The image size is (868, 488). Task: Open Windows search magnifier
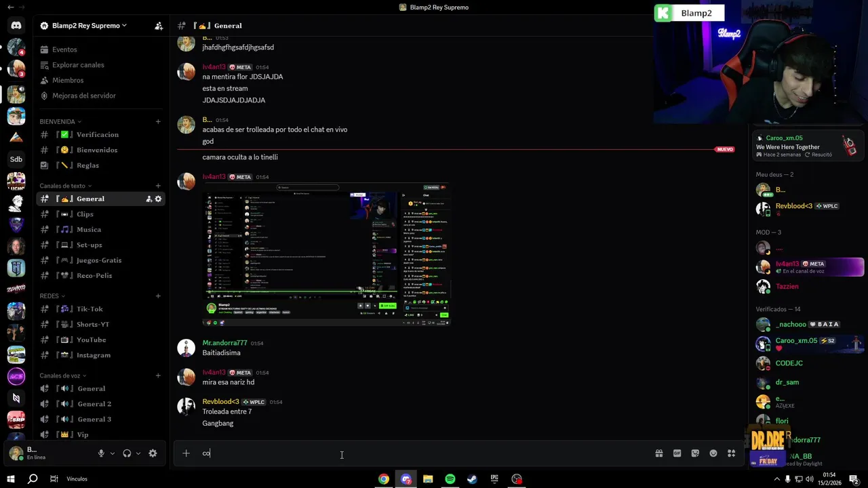33,479
